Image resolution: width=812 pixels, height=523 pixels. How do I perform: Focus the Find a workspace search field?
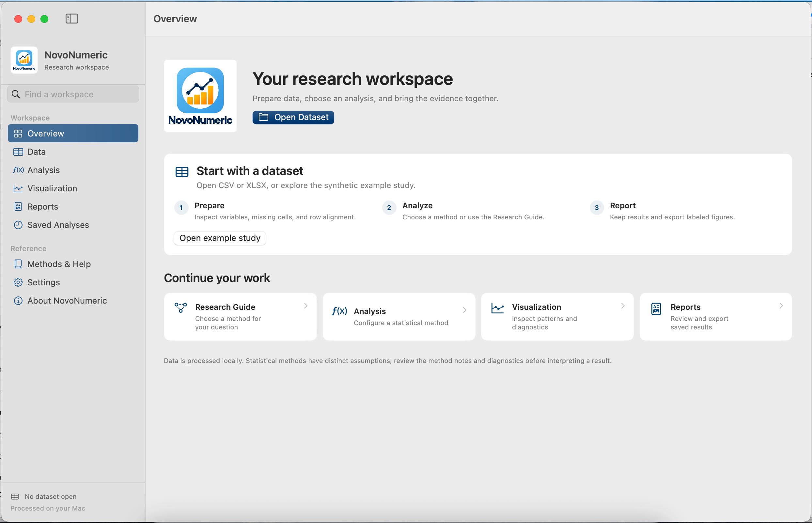73,94
